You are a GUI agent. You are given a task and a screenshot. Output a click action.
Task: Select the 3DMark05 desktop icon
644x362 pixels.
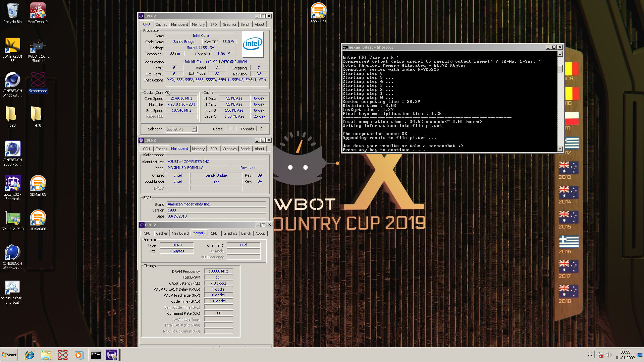38,186
